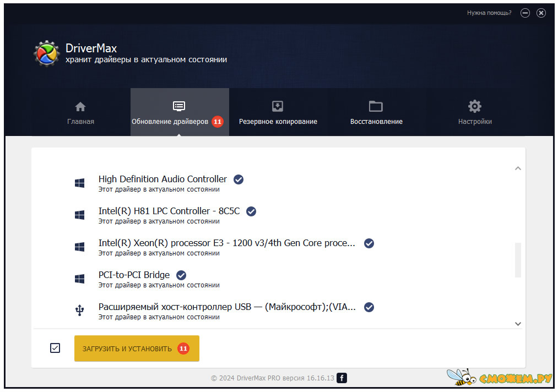
Task: Click the driver list's upward-pointing arrow
Action: pyautogui.click(x=518, y=168)
